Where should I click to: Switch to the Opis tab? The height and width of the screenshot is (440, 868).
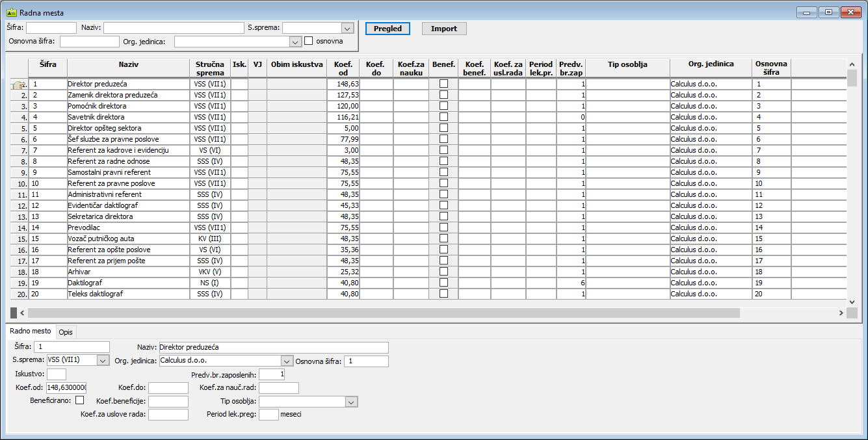66,332
